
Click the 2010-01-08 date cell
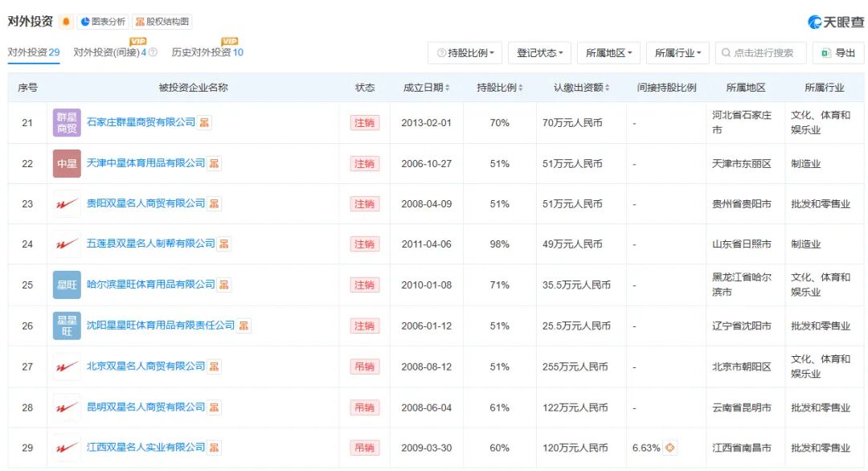pyautogui.click(x=426, y=285)
